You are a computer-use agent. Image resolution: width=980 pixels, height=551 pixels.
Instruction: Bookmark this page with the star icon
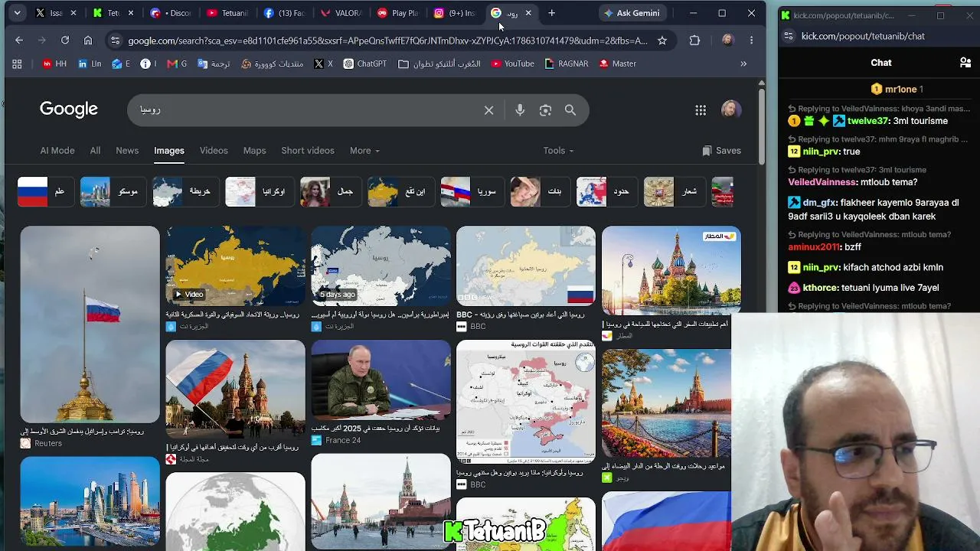(662, 41)
